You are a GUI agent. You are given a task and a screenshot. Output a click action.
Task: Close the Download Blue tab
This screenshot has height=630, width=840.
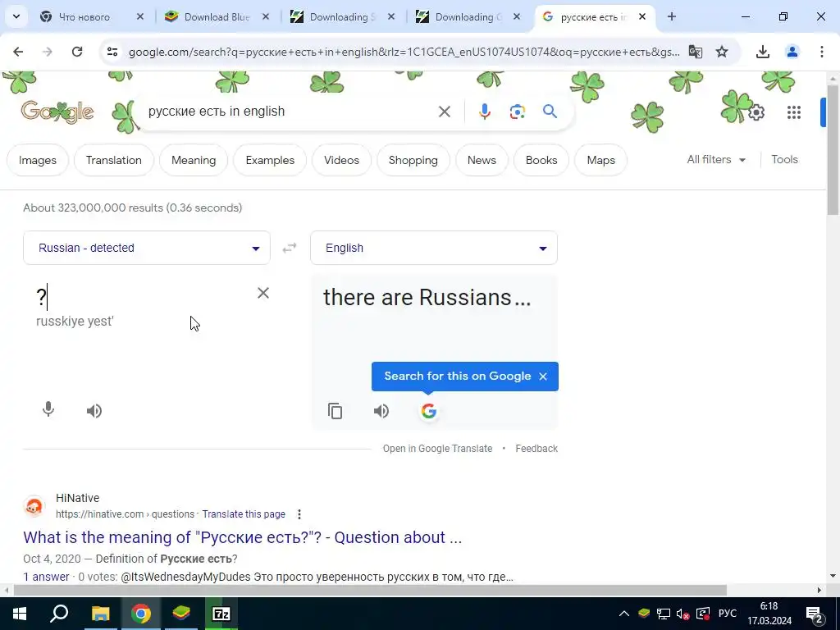pyautogui.click(x=266, y=17)
